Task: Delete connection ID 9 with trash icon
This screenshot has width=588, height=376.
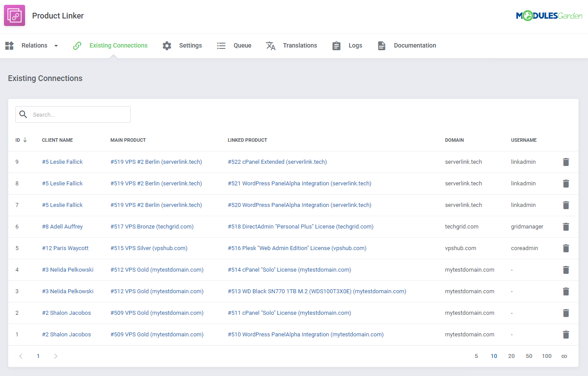Action: 566,162
